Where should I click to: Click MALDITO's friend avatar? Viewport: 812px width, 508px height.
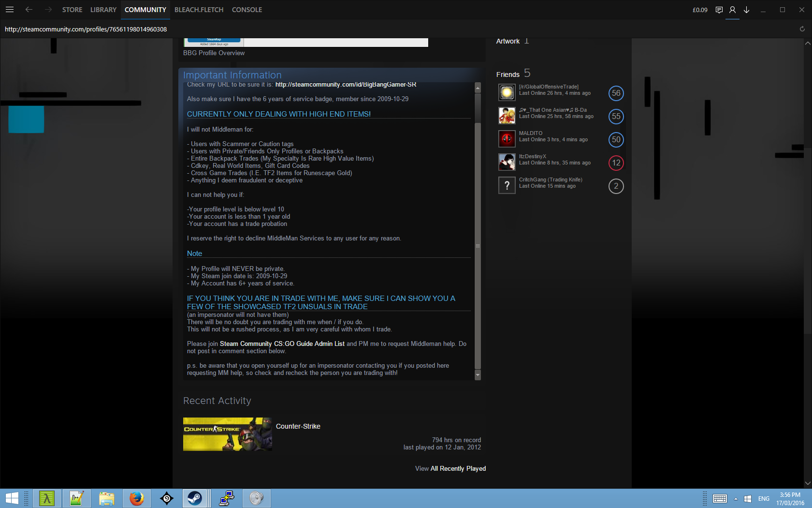(x=507, y=139)
